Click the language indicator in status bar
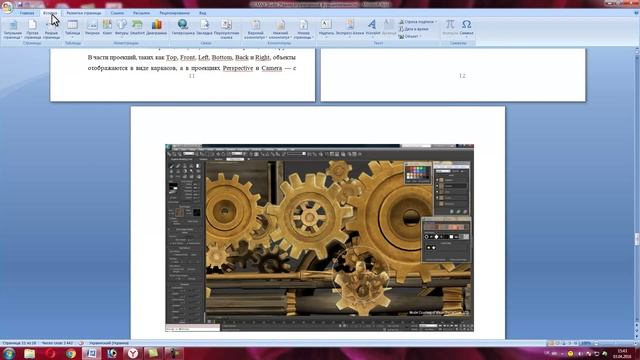The height and width of the screenshot is (360, 640). [x=109, y=343]
